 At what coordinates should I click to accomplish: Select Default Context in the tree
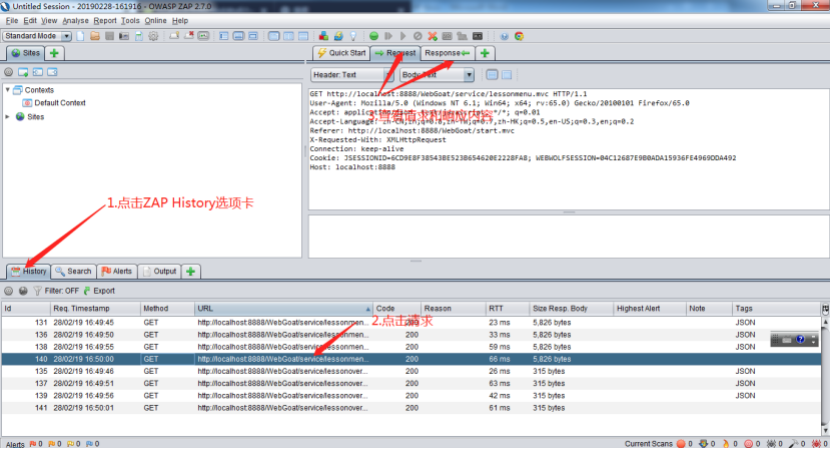tap(59, 103)
